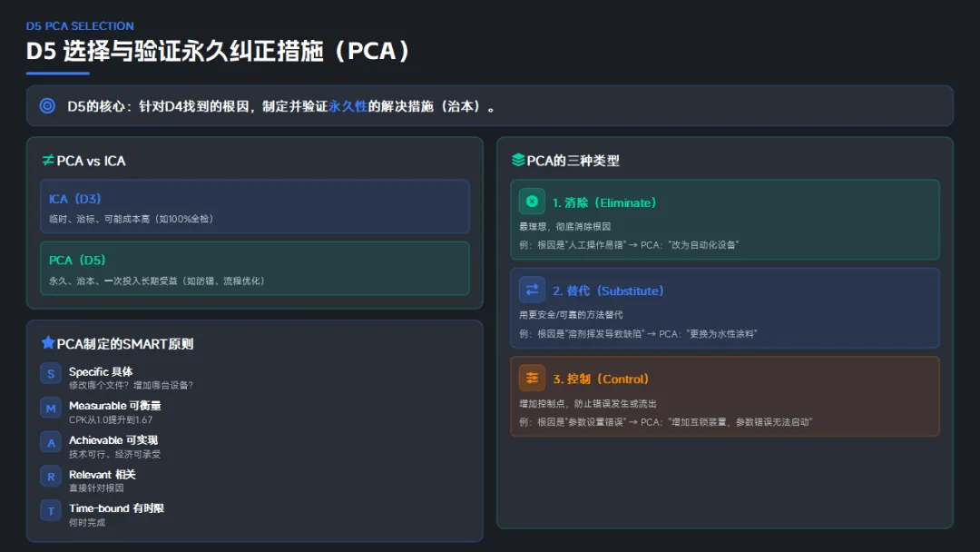Click the A badge for Achievable 可实现
The width and height of the screenshot is (980, 552).
tap(51, 442)
